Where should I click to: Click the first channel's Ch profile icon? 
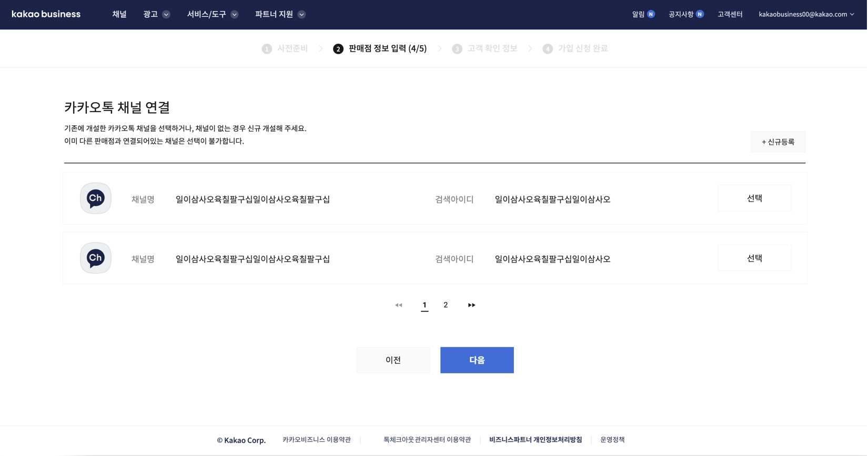pos(95,199)
